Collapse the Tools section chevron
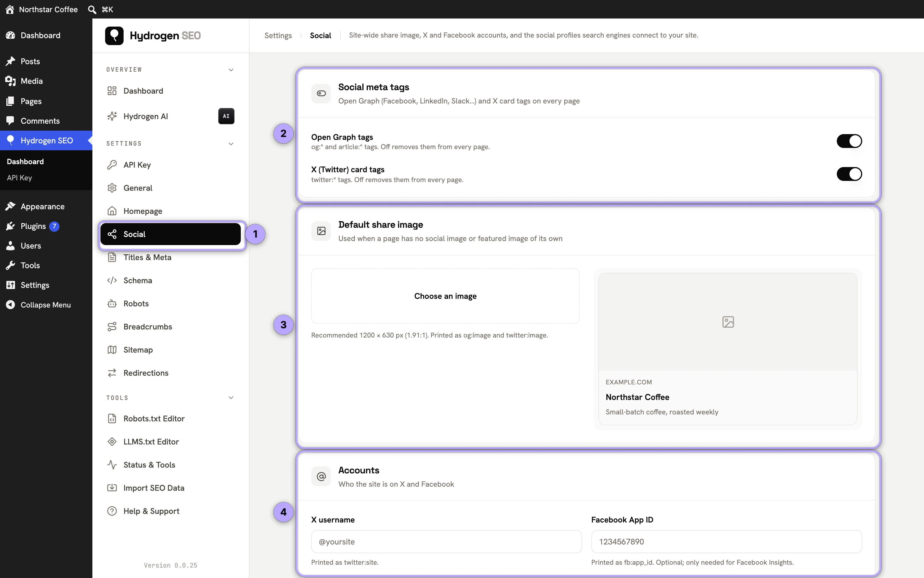The width and height of the screenshot is (924, 578). tap(231, 398)
